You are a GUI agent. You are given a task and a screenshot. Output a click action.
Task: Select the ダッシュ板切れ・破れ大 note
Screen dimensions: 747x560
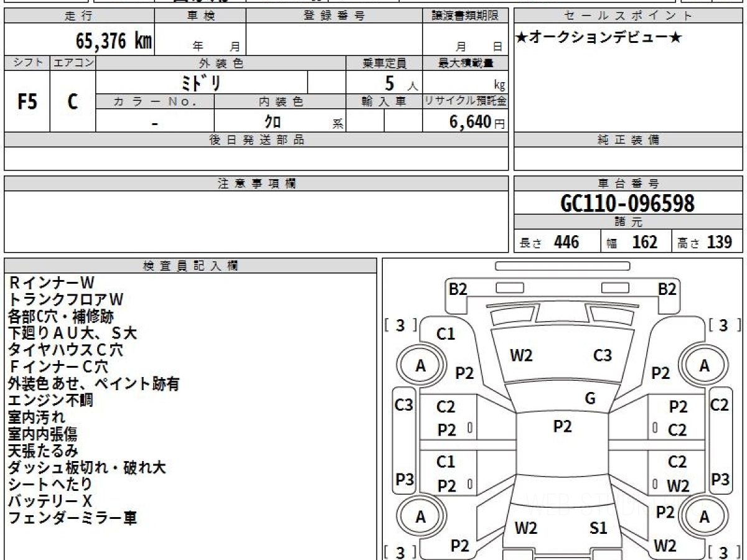(x=87, y=468)
